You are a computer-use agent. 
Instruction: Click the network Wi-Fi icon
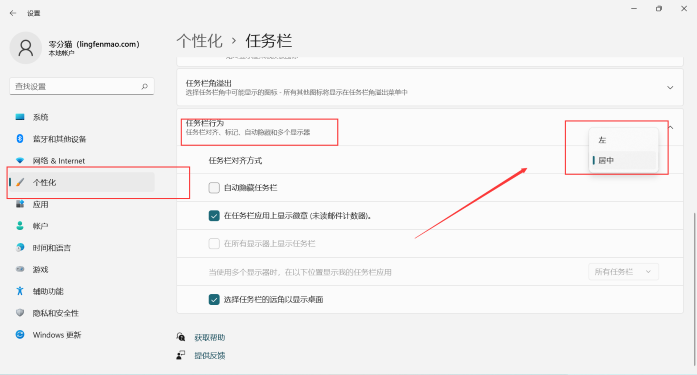click(x=20, y=160)
